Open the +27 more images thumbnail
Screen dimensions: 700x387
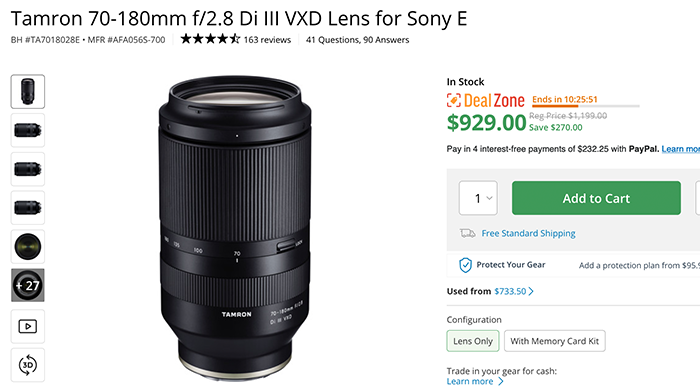(28, 285)
